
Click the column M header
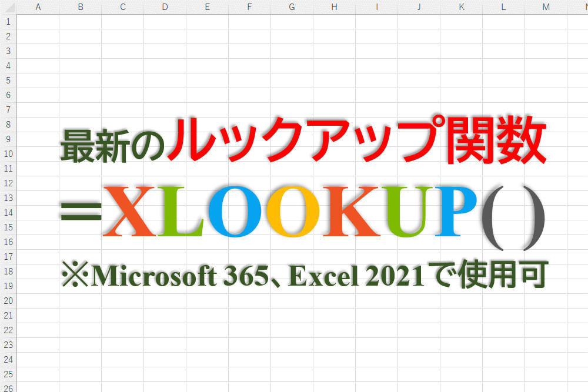(x=546, y=7)
